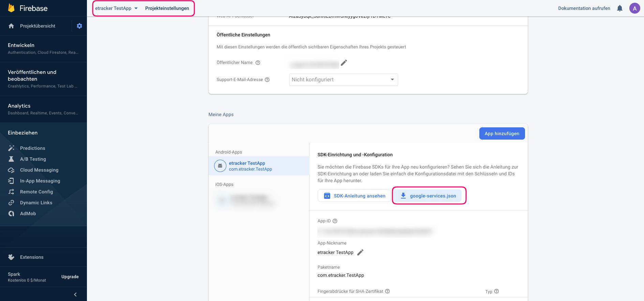
Task: Click SDK-Anleitung ansehen button
Action: (354, 196)
